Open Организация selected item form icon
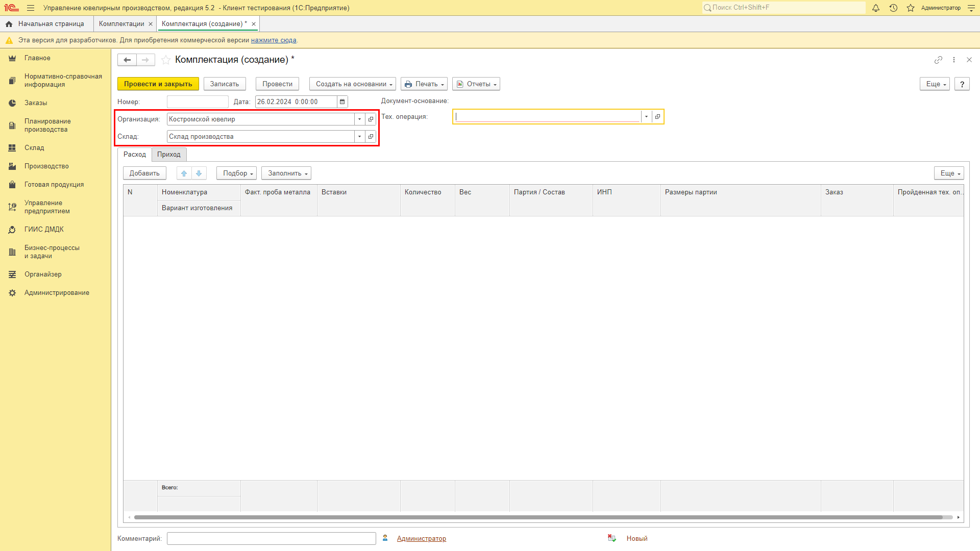The height and width of the screenshot is (551, 980). (371, 119)
